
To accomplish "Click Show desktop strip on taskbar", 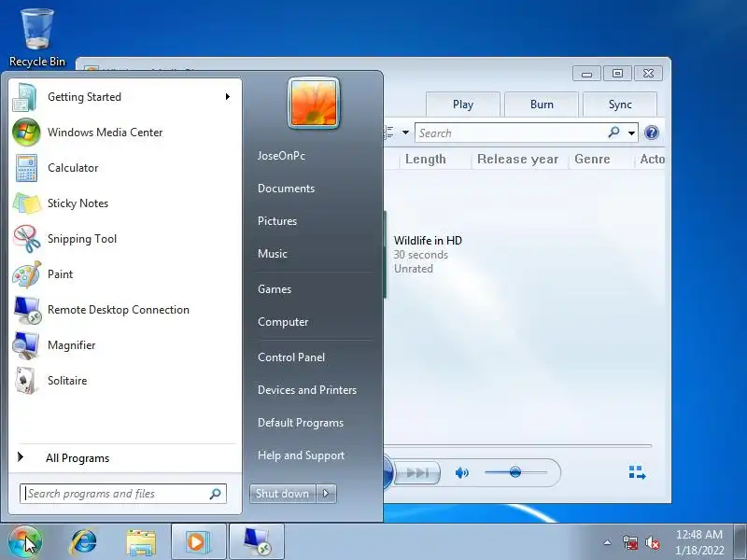I will 740,542.
